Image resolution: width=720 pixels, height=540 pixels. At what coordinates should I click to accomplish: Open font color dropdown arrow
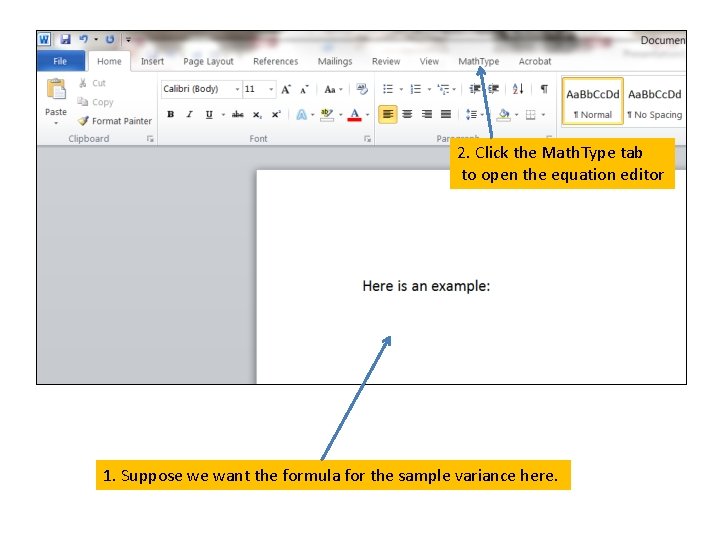[x=367, y=114]
